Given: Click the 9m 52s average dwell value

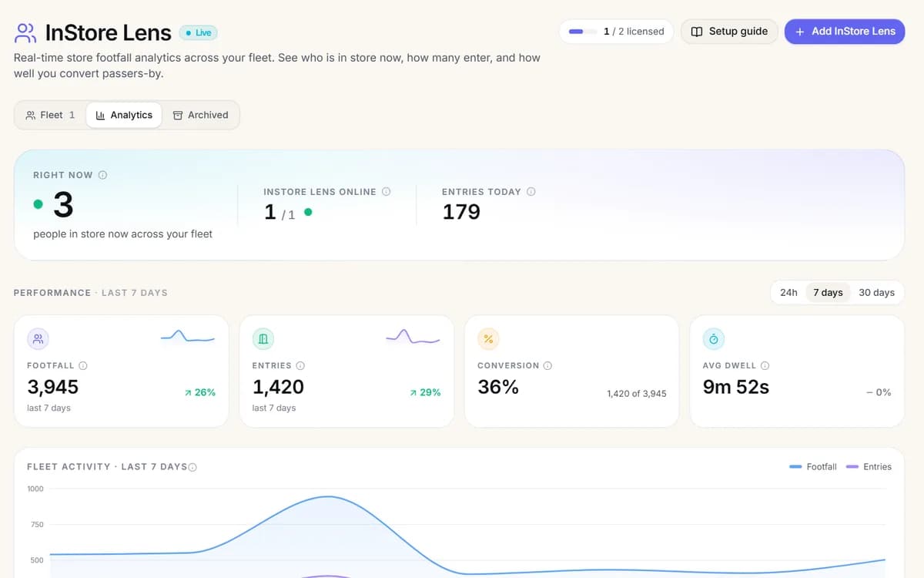Looking at the screenshot, I should coord(736,387).
